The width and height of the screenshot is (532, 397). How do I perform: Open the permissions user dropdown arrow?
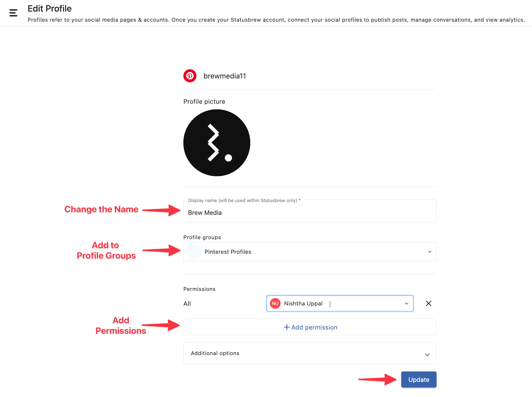click(406, 304)
